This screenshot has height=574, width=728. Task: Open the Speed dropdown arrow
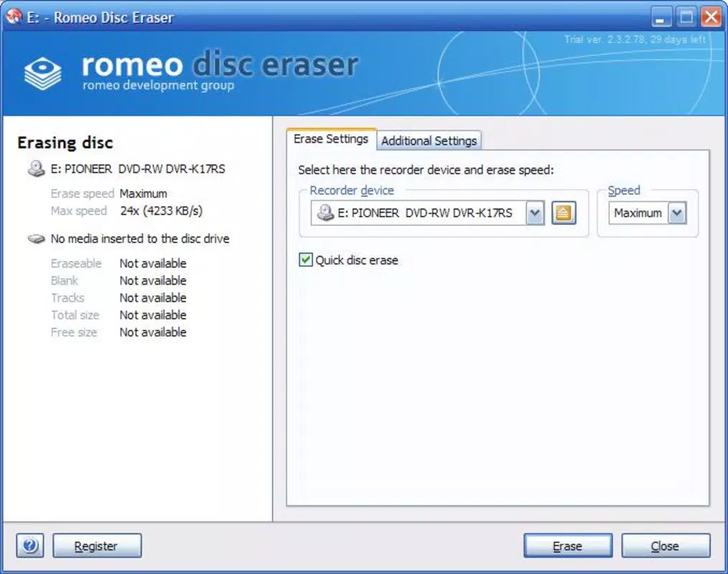tap(677, 213)
